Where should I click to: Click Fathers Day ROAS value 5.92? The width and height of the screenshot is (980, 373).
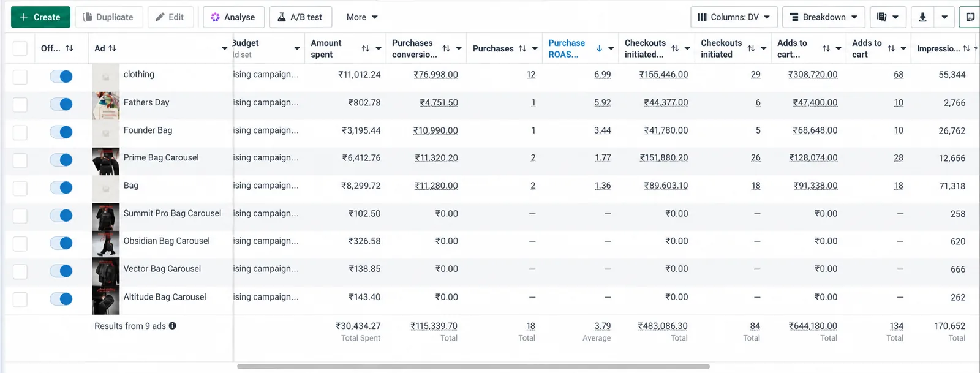click(x=603, y=103)
